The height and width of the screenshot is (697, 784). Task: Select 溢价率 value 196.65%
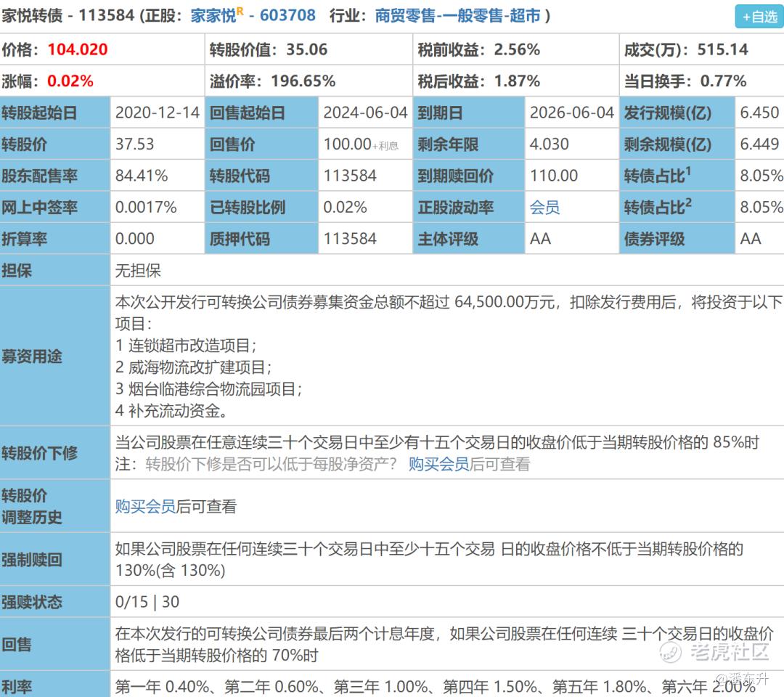[x=303, y=81]
